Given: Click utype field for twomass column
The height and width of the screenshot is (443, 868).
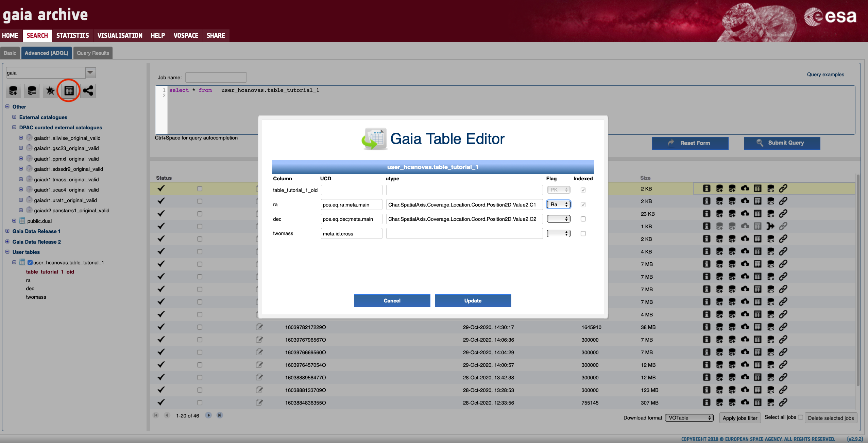Looking at the screenshot, I should click(464, 233).
